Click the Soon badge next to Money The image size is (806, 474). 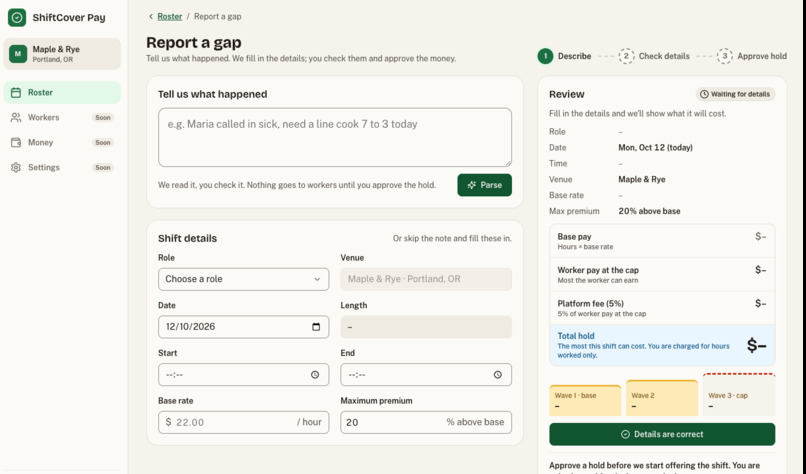[x=103, y=142]
